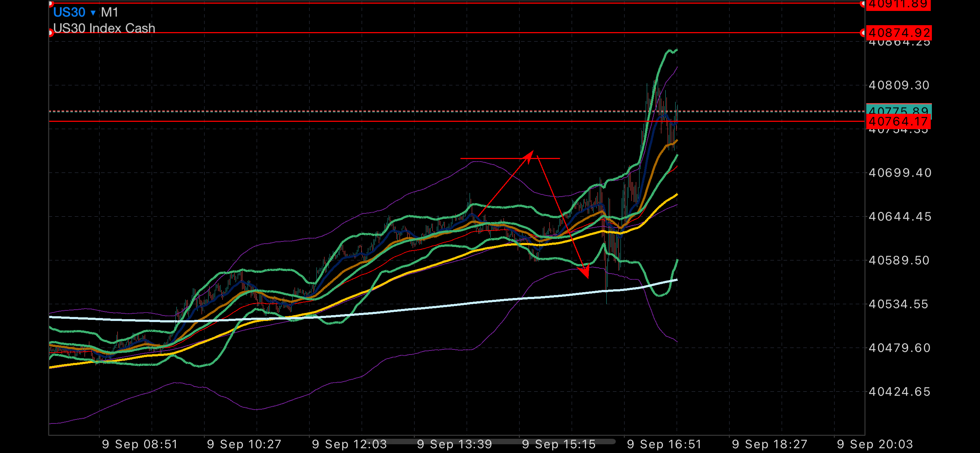Viewport: 980px width, 453px height.
Task: Select the M1 timeframe label
Action: pos(110,12)
